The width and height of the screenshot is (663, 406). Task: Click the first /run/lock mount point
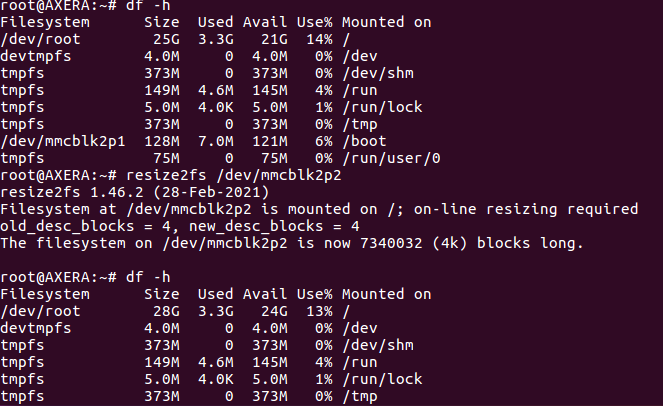(382, 107)
